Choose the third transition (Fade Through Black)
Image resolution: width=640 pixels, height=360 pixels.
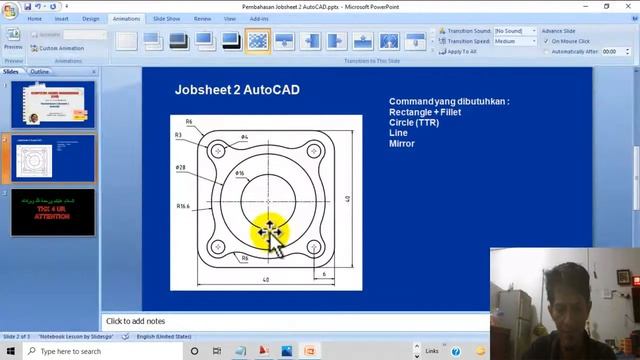(x=179, y=41)
